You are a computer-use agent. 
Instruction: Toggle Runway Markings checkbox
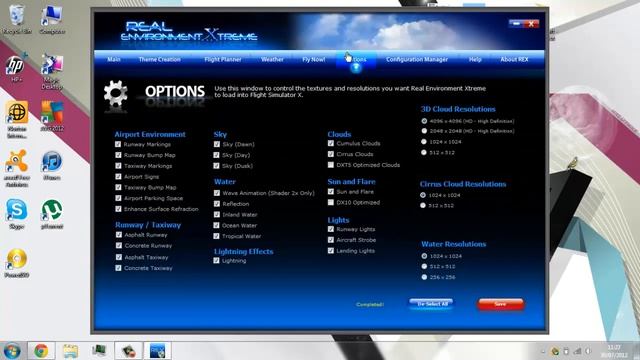coord(118,144)
